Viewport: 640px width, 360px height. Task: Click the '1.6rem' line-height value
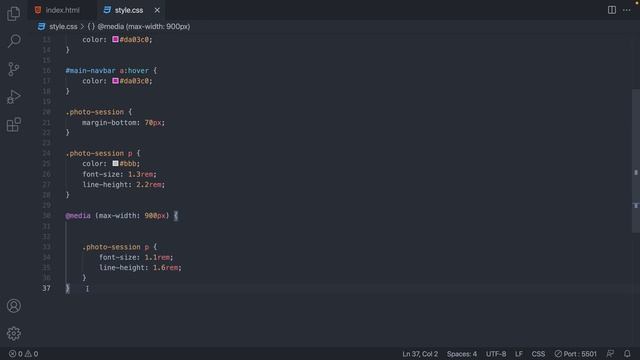click(165, 268)
